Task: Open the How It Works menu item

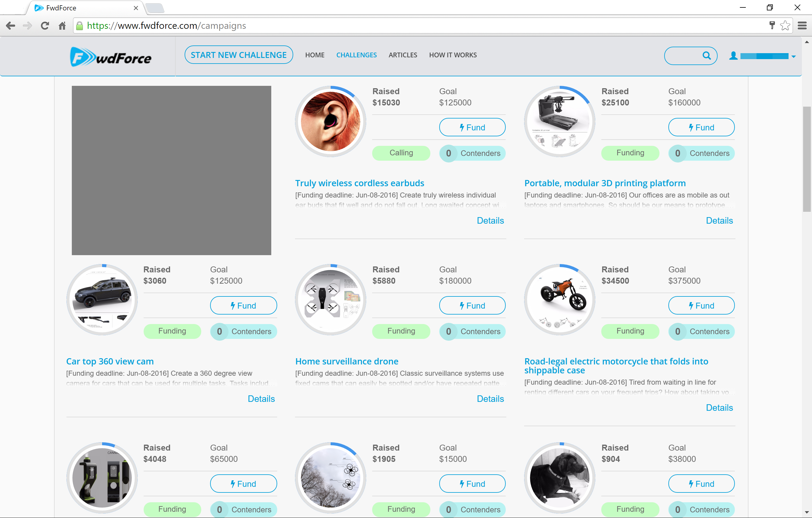Action: tap(453, 55)
